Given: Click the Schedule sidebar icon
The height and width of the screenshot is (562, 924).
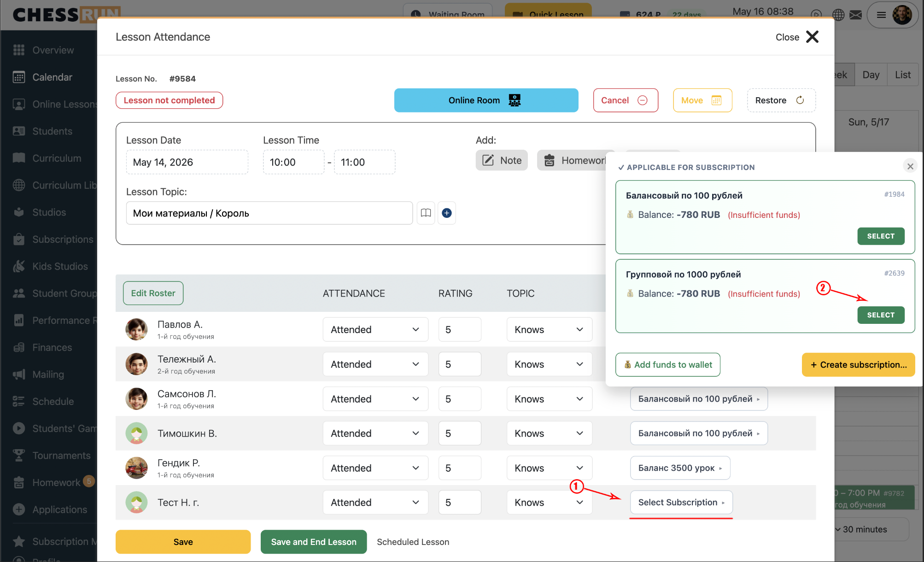Looking at the screenshot, I should pos(19,402).
